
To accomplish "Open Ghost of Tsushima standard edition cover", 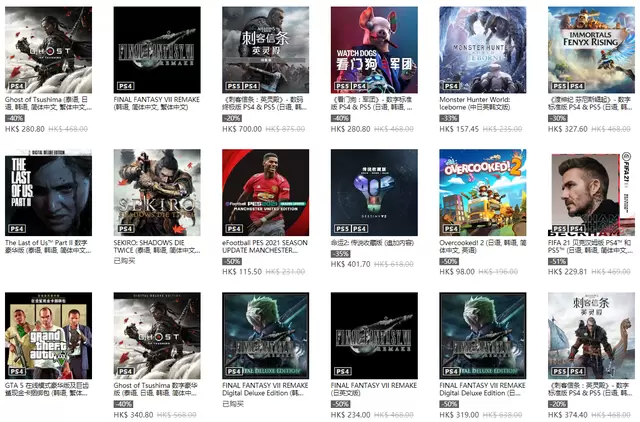I will (48, 50).
